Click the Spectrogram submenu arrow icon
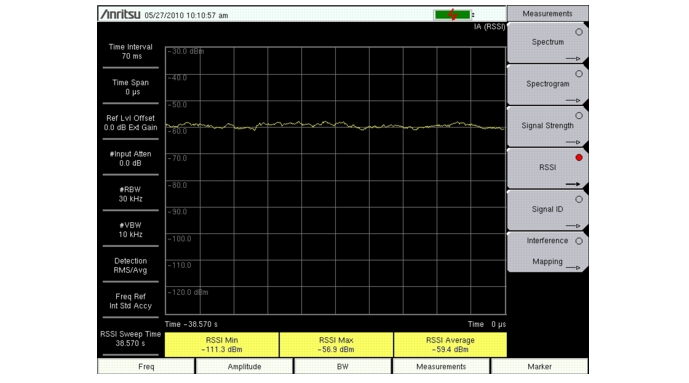This screenshot has height=383, width=689. [573, 100]
